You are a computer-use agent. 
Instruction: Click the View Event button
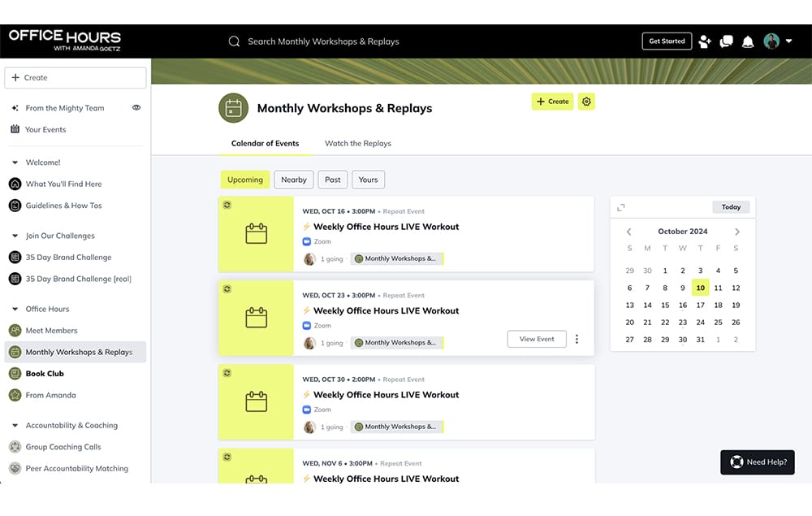point(537,339)
